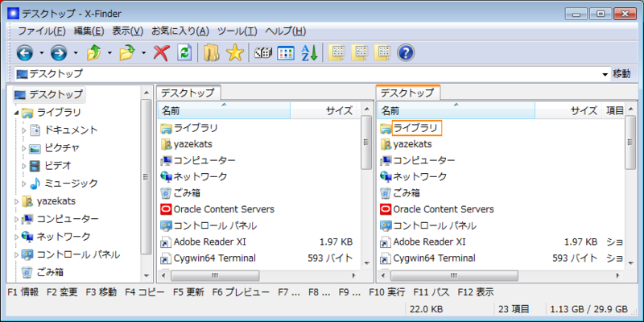Open help with blue question icon
This screenshot has height=322, width=644.
406,53
